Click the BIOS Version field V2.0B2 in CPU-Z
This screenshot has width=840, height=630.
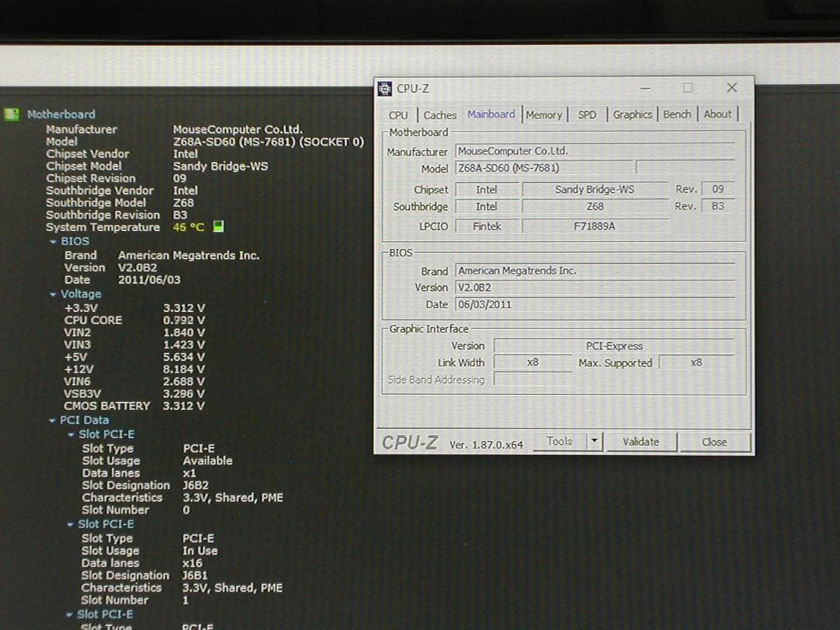tap(595, 287)
